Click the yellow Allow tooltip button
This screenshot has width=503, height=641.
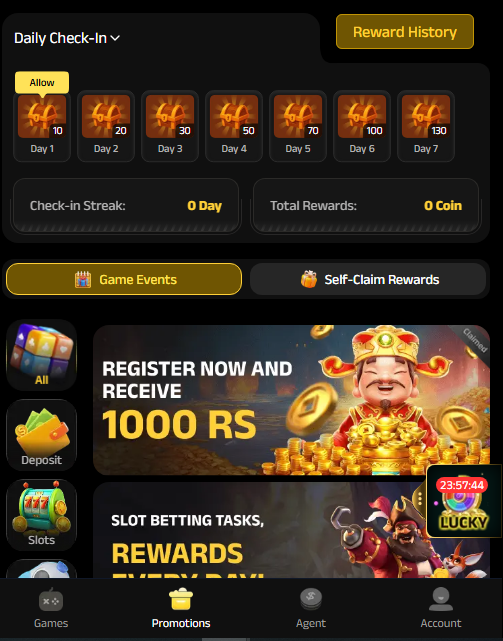point(42,82)
